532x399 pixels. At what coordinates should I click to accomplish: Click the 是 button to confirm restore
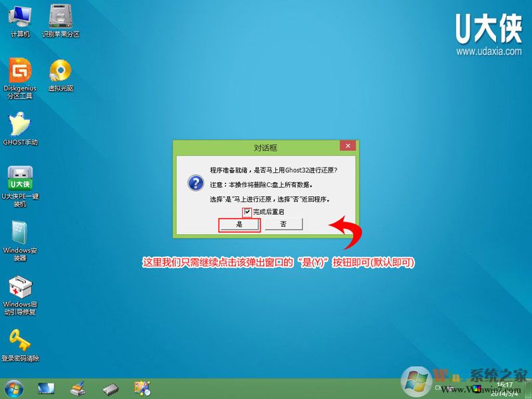(238, 225)
